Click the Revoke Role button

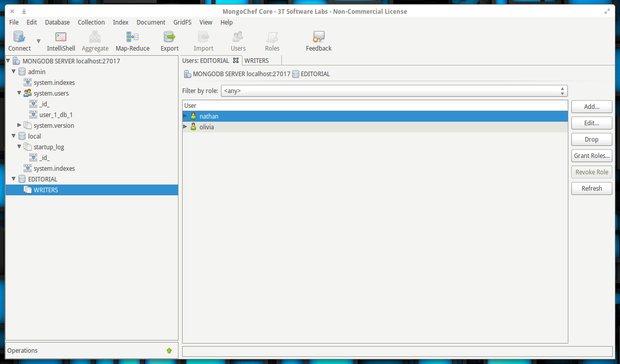pyautogui.click(x=592, y=172)
